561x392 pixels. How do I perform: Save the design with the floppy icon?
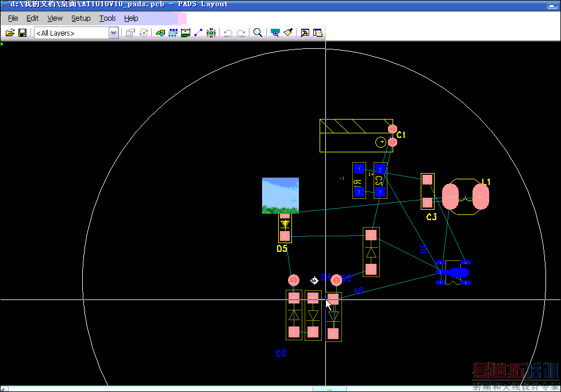[x=22, y=33]
